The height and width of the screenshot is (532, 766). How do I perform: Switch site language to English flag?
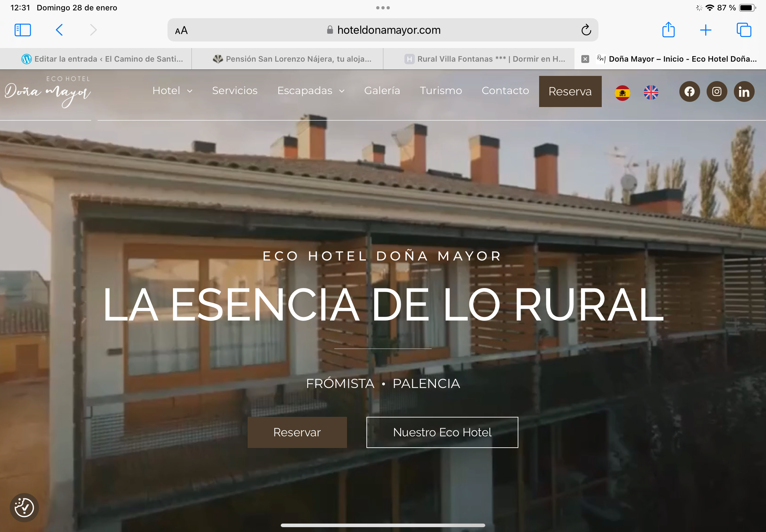(651, 93)
